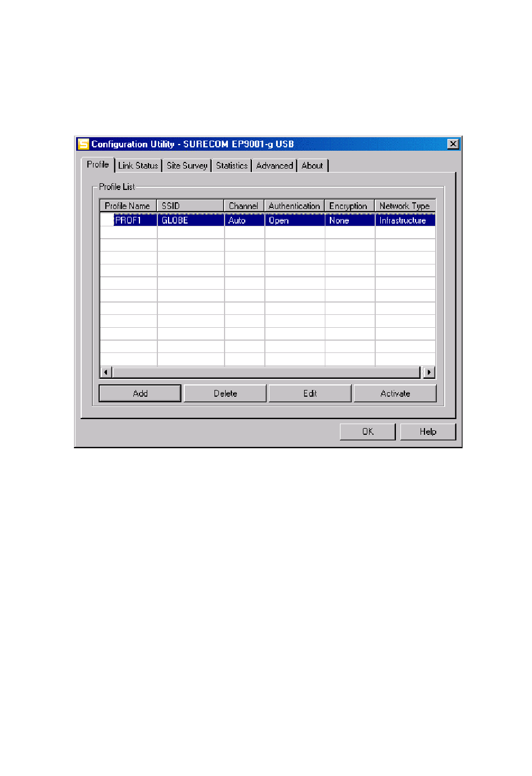Click the Channel column header
The image size is (532, 776).
(244, 206)
